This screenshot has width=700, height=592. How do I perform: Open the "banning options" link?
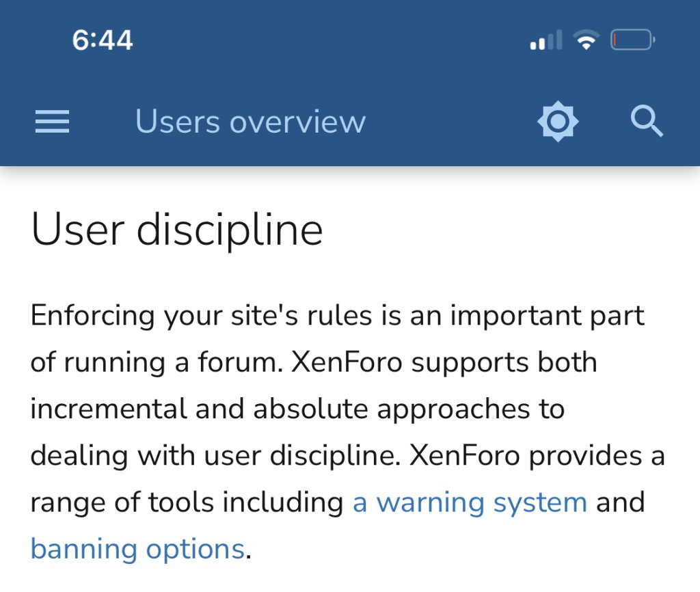click(x=137, y=549)
